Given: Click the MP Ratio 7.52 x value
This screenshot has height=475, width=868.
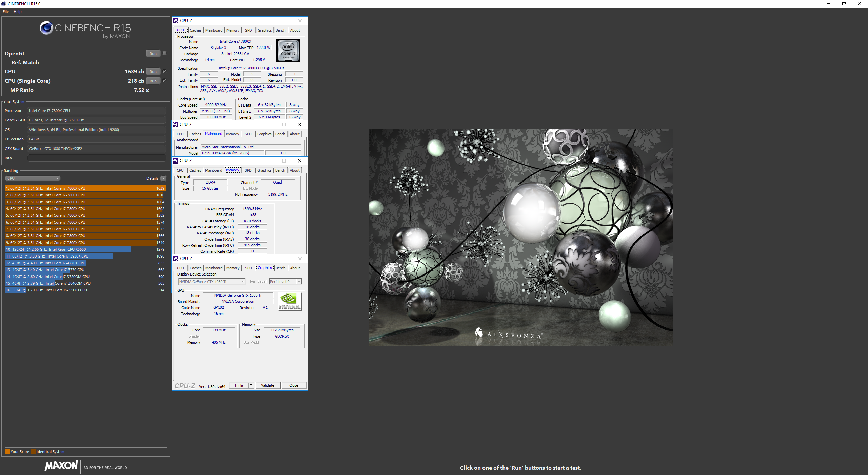Looking at the screenshot, I should (141, 90).
